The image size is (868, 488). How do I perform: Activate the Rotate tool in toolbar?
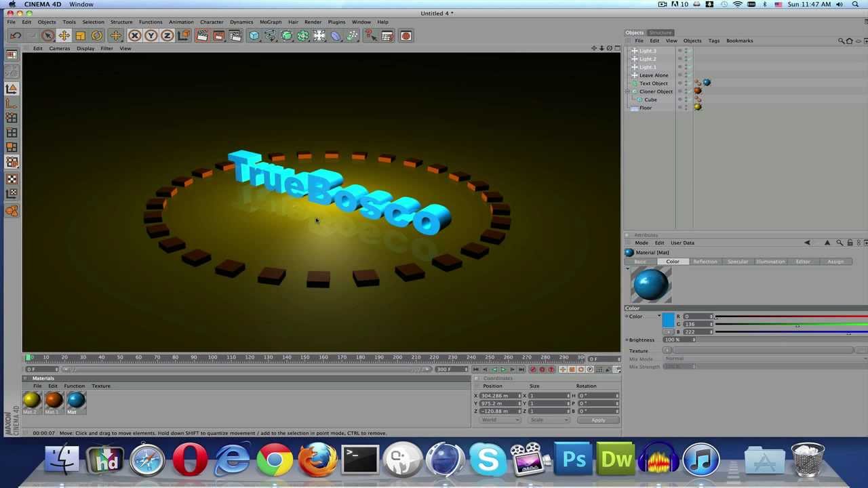pyautogui.click(x=96, y=36)
